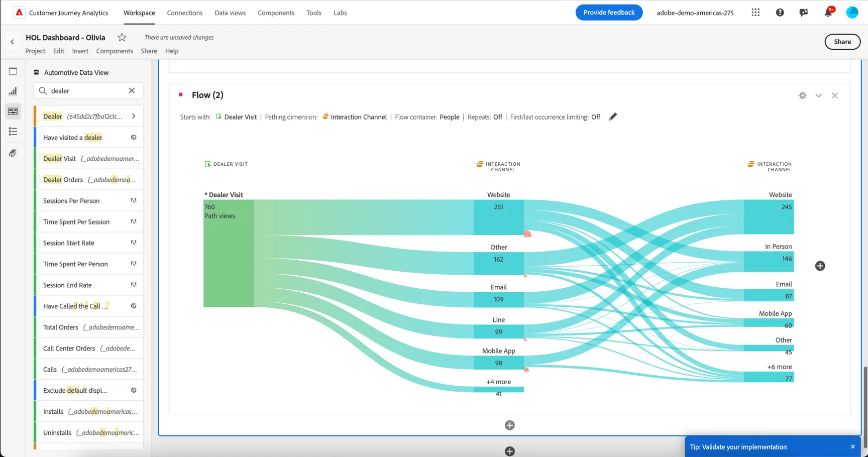The image size is (868, 457).
Task: Add visualization with plus below Flow panel
Action: pyautogui.click(x=509, y=425)
